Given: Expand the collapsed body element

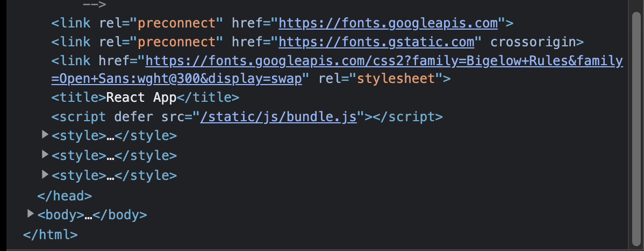Looking at the screenshot, I should pos(31,213).
